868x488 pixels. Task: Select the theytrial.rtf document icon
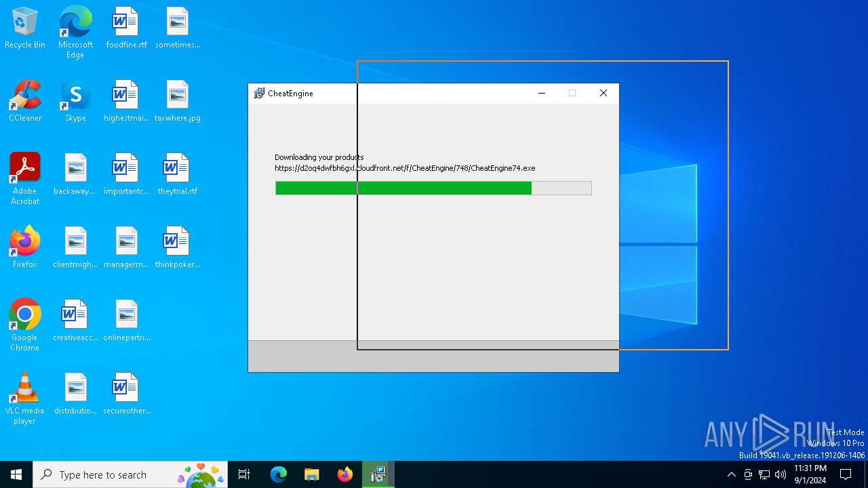pos(178,175)
